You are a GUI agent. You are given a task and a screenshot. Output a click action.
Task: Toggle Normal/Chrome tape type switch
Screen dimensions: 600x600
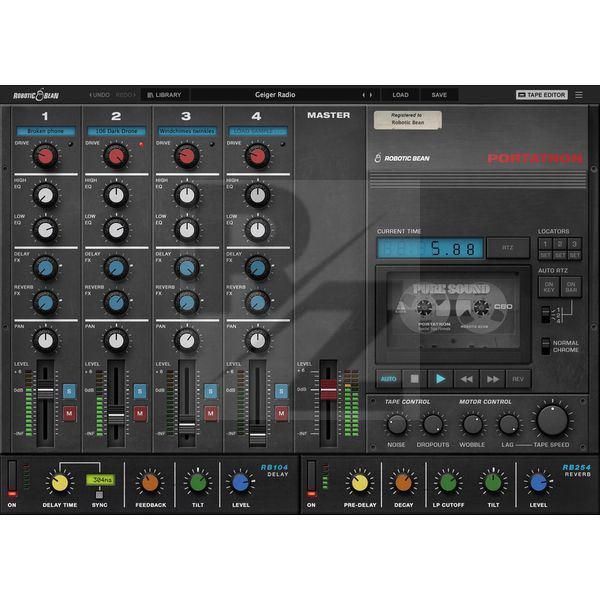point(546,346)
